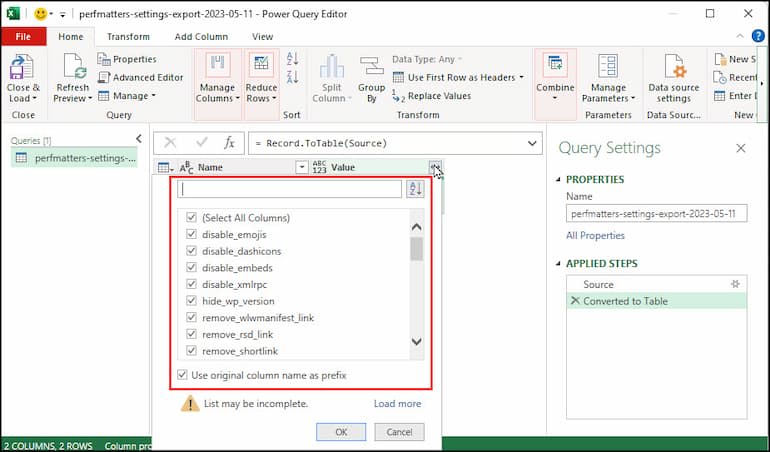Toggle Use original column name as prefix
The width and height of the screenshot is (770, 452).
[x=182, y=375]
